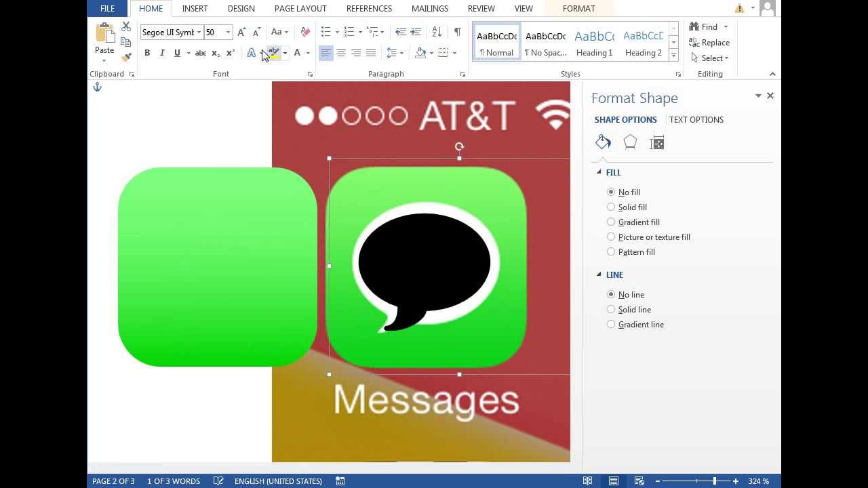Toggle Bold formatting
Image resolution: width=868 pixels, height=488 pixels.
147,53
